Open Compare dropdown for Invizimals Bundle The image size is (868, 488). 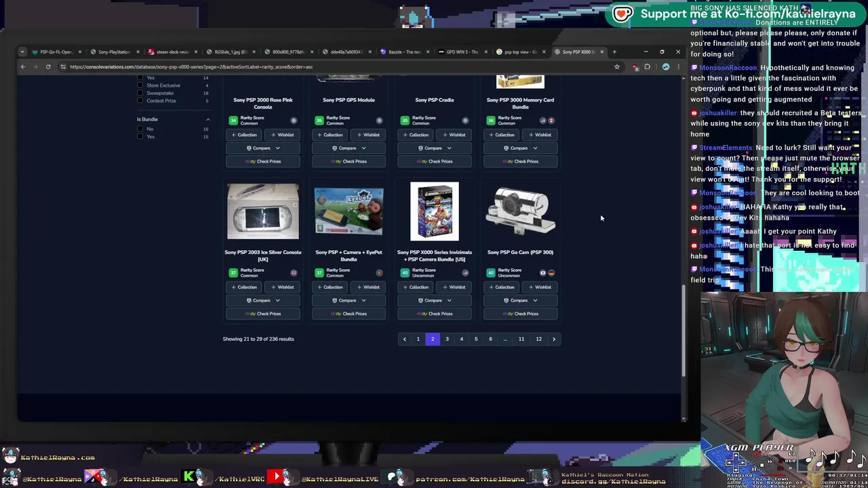click(x=435, y=300)
